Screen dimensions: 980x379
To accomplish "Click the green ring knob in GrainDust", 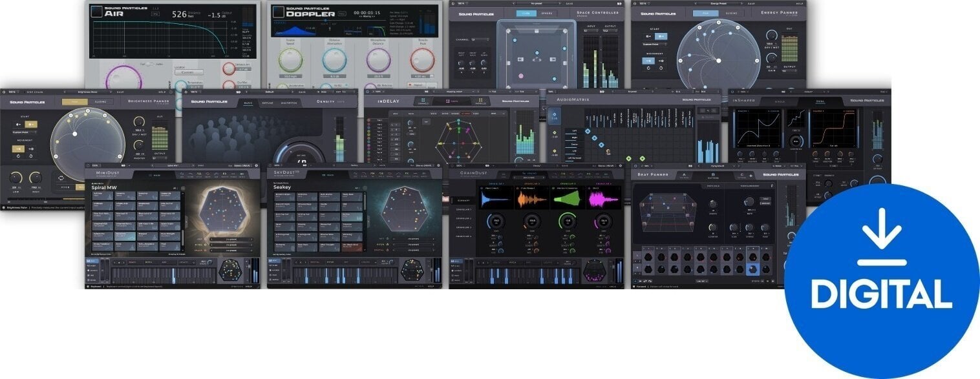I will point(568,221).
